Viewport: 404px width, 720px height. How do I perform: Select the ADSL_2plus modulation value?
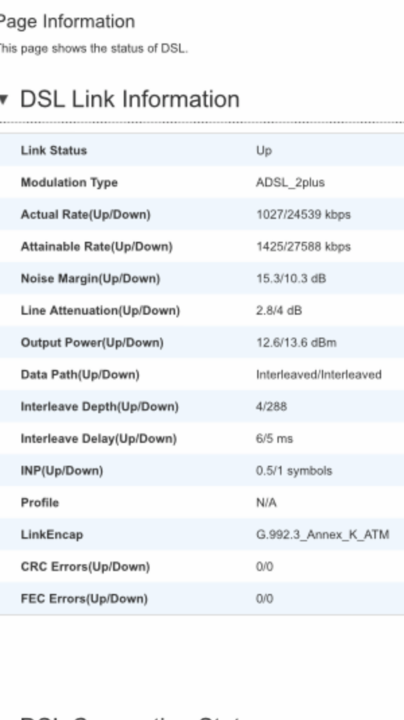tap(290, 183)
